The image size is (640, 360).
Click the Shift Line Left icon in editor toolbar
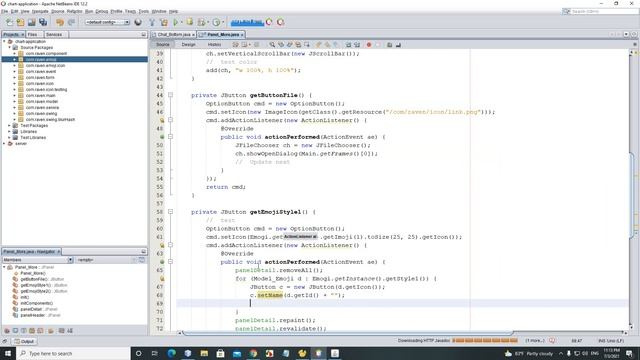(348, 44)
